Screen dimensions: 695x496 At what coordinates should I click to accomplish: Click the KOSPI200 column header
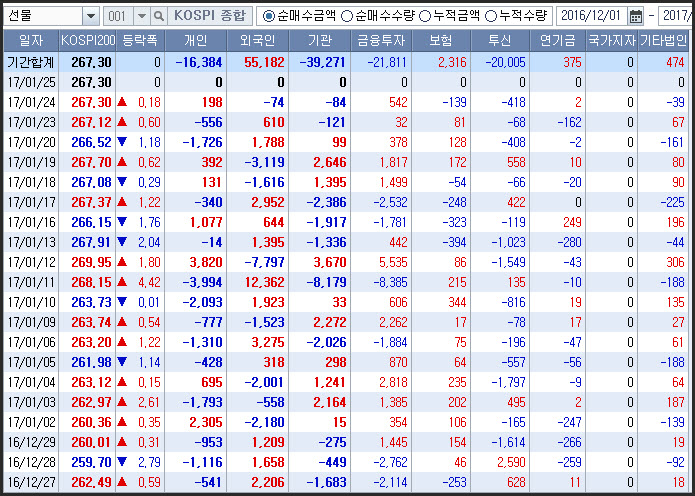pos(87,41)
